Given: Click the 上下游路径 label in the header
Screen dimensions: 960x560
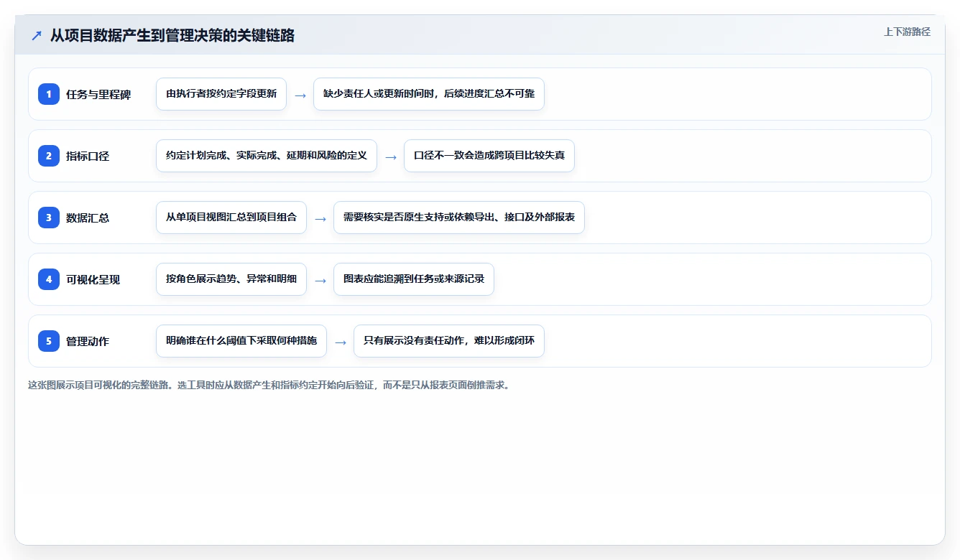Looking at the screenshot, I should pyautogui.click(x=907, y=32).
